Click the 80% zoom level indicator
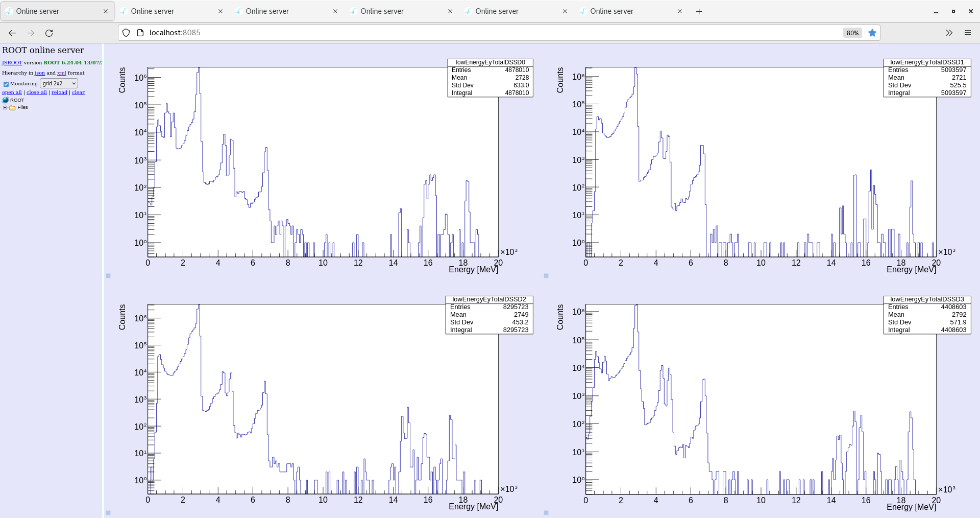 point(852,33)
